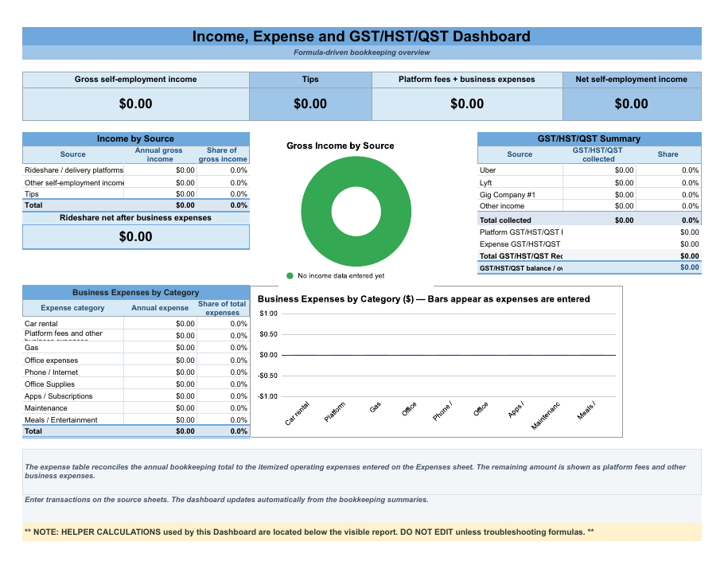Click the "Total collected" row label
Viewport: 728px width, 561px height.
tap(505, 220)
